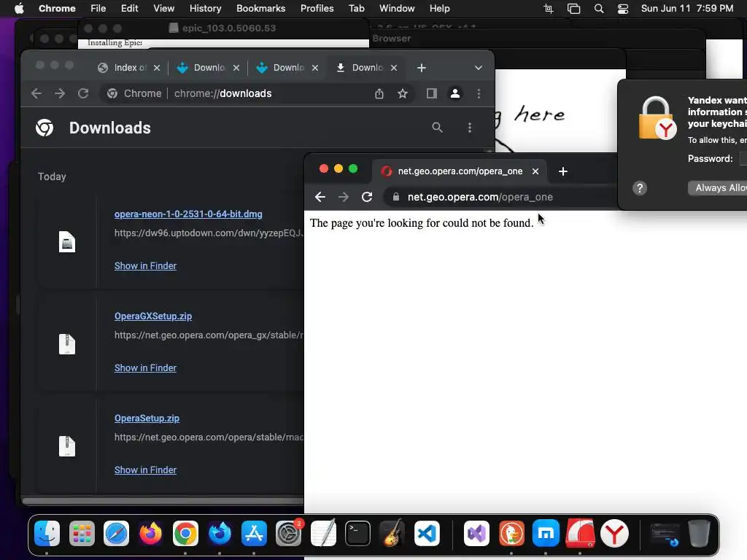This screenshot has height=560, width=747.
Task: Open the Window menu
Action: (397, 9)
